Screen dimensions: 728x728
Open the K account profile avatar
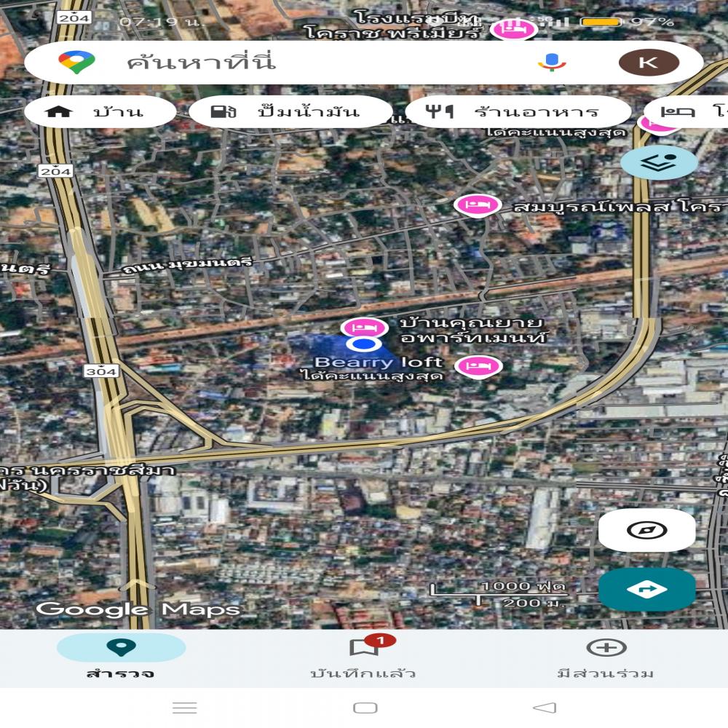649,63
